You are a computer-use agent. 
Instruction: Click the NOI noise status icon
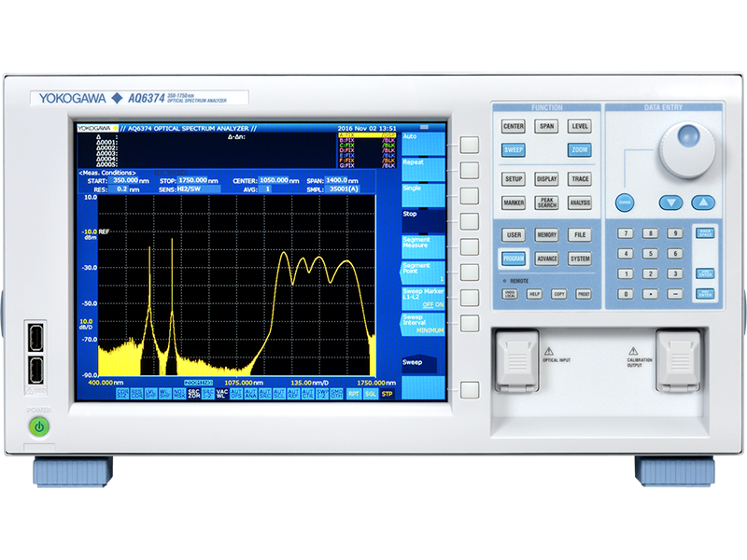pos(178,393)
